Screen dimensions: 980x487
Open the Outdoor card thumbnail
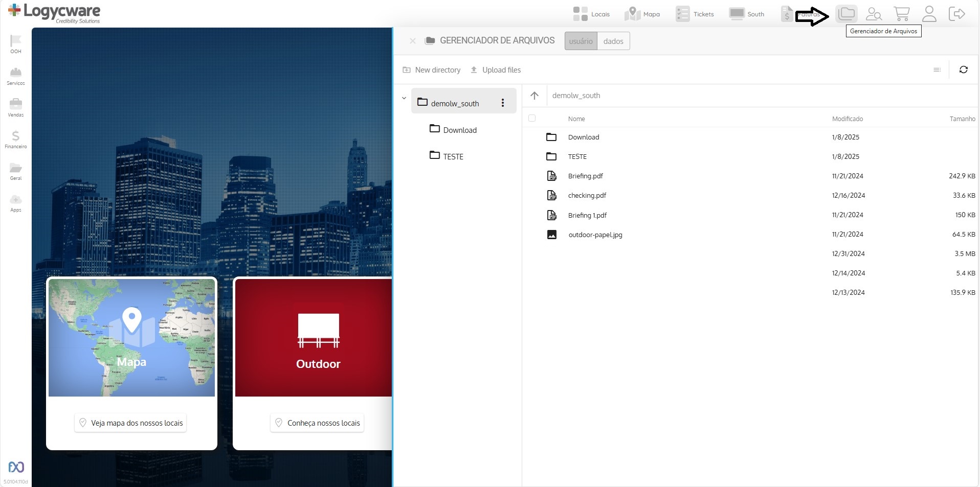[x=314, y=337]
